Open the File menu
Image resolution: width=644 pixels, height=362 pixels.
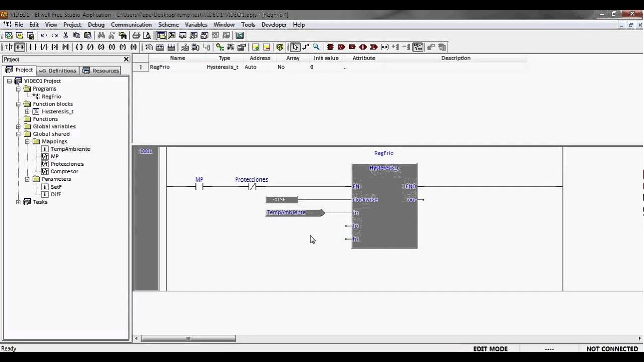[x=19, y=24]
